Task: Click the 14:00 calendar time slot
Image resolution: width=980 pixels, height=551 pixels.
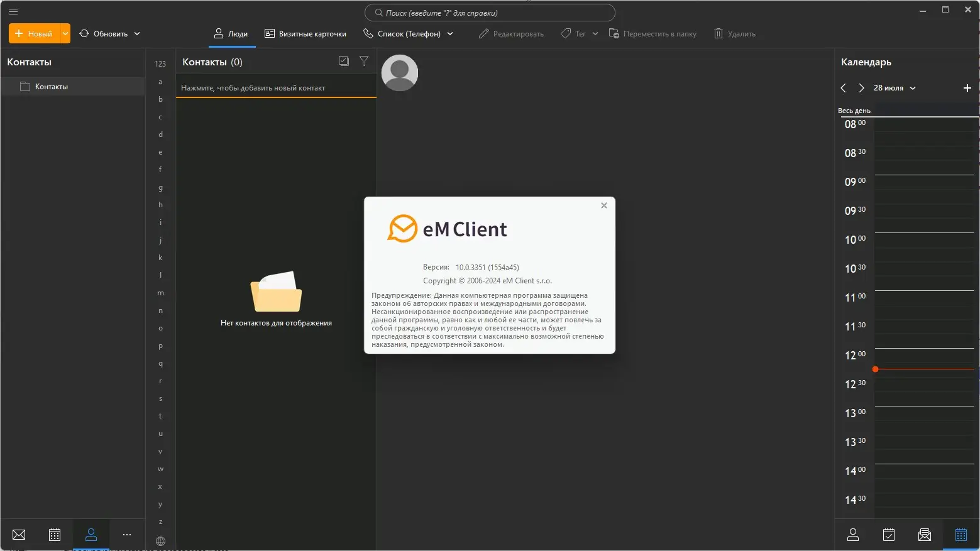Action: [924, 478]
